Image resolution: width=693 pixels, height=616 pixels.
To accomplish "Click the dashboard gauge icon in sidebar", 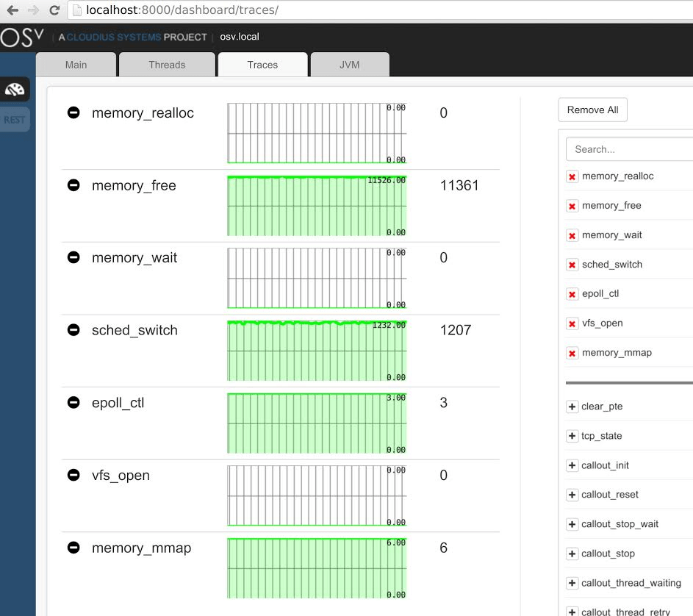I will coord(15,89).
